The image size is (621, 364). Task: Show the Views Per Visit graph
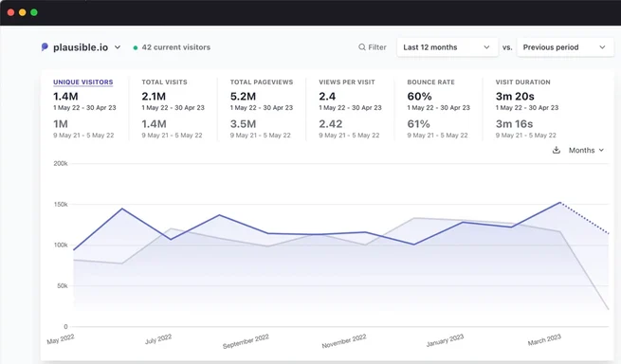pyautogui.click(x=347, y=82)
